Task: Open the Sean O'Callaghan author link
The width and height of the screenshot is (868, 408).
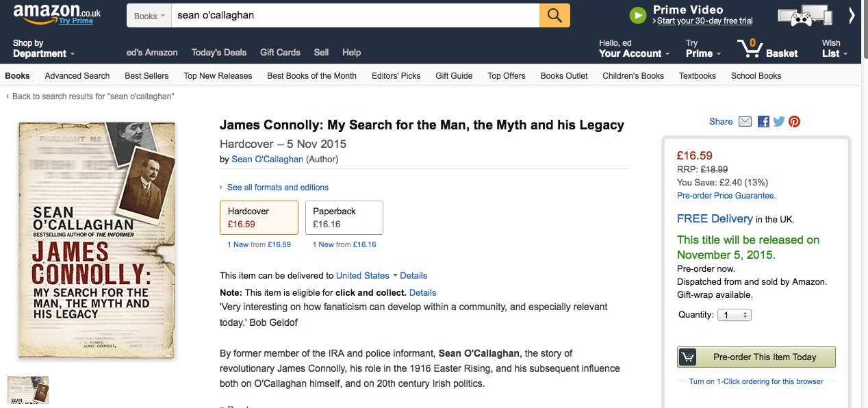Action: click(267, 160)
